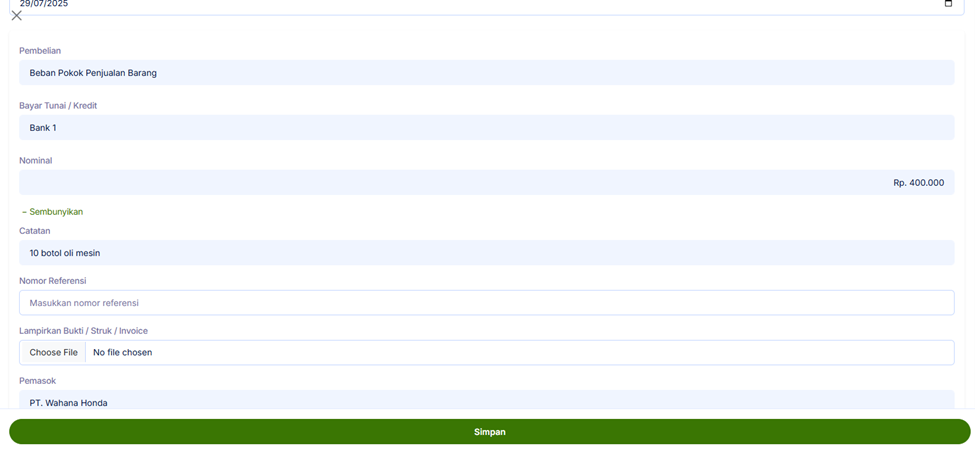Image resolution: width=975 pixels, height=451 pixels.
Task: Click the Pemasok label
Action: click(38, 381)
